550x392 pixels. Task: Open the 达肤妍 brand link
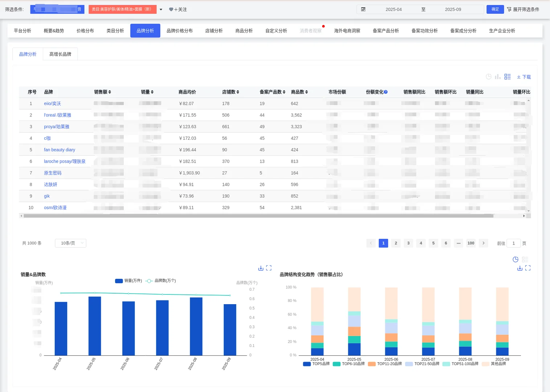[x=50, y=185]
